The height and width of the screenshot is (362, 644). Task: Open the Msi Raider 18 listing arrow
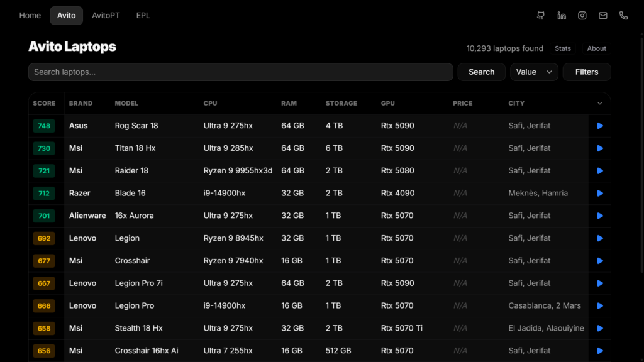[599, 171]
